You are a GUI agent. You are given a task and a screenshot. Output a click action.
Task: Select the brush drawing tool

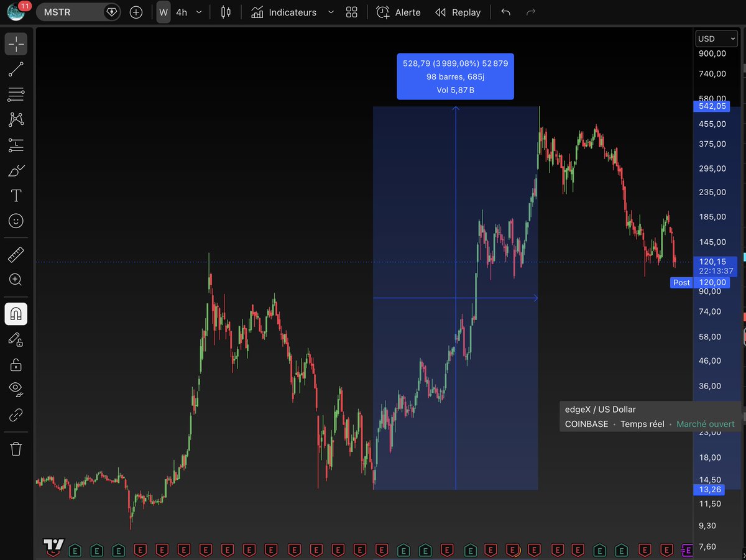[16, 171]
